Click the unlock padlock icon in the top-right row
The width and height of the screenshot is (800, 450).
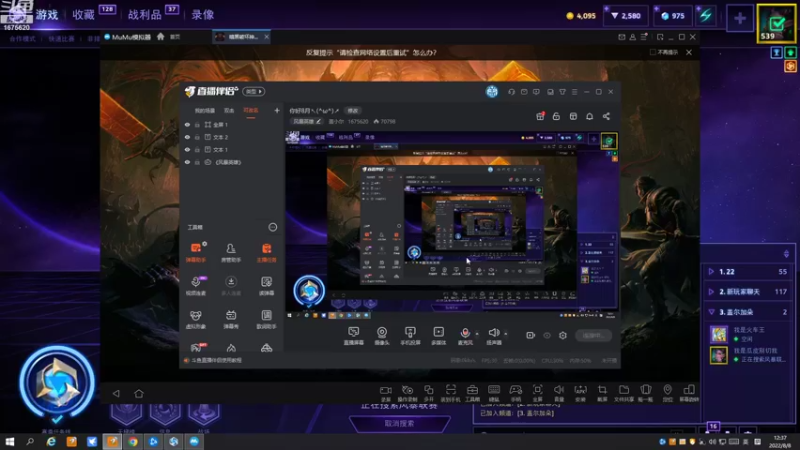556,116
